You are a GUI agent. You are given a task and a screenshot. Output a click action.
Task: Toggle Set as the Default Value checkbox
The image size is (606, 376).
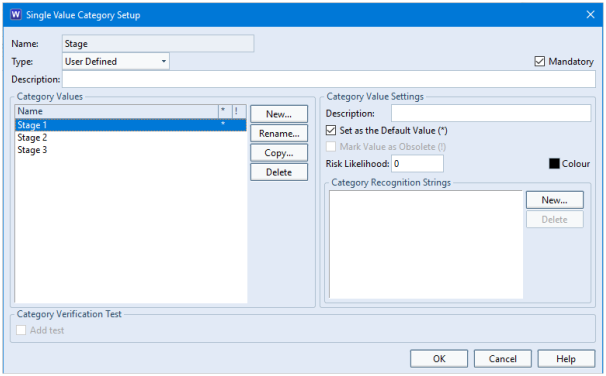[x=331, y=131]
